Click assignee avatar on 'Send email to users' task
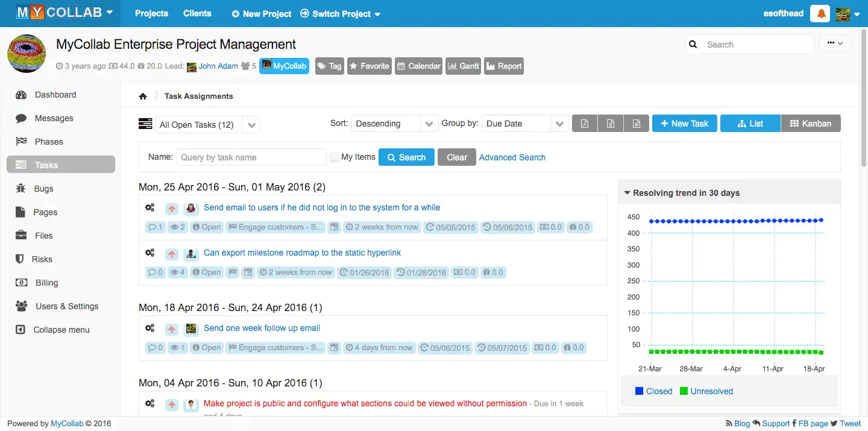Image resolution: width=868 pixels, height=431 pixels. pyautogui.click(x=191, y=209)
